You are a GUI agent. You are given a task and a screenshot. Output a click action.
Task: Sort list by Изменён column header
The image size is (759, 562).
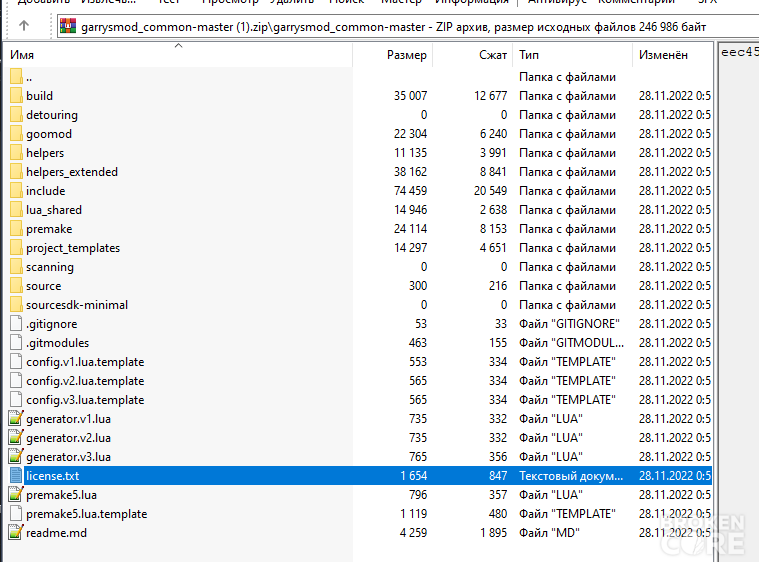tap(672, 55)
